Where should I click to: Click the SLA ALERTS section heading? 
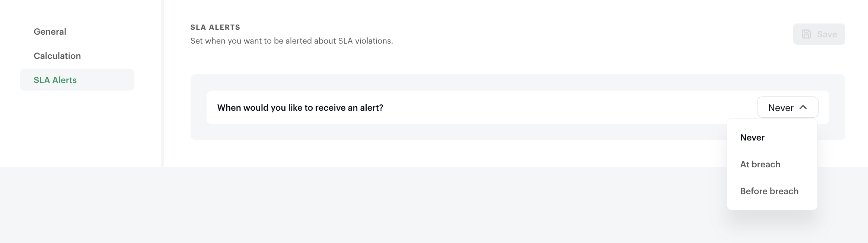pyautogui.click(x=215, y=27)
